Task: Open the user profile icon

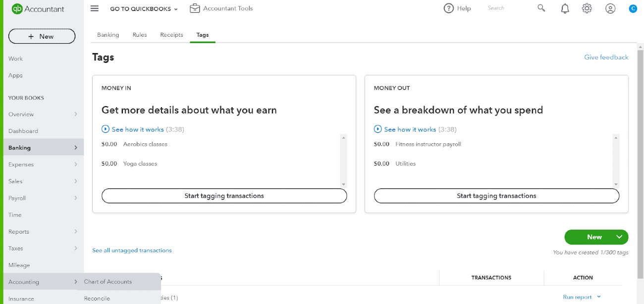Action: 610,8
